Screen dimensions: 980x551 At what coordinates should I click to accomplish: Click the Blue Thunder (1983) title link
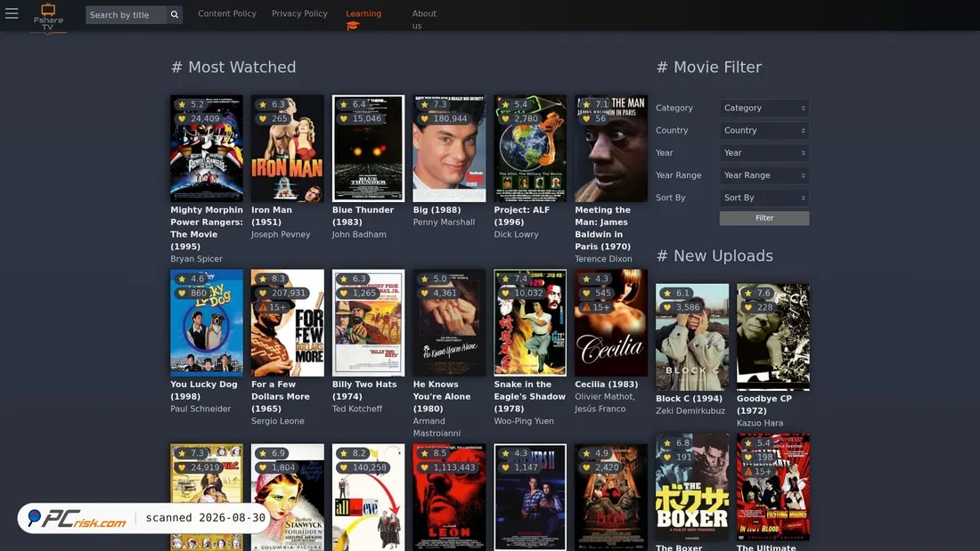pos(363,216)
